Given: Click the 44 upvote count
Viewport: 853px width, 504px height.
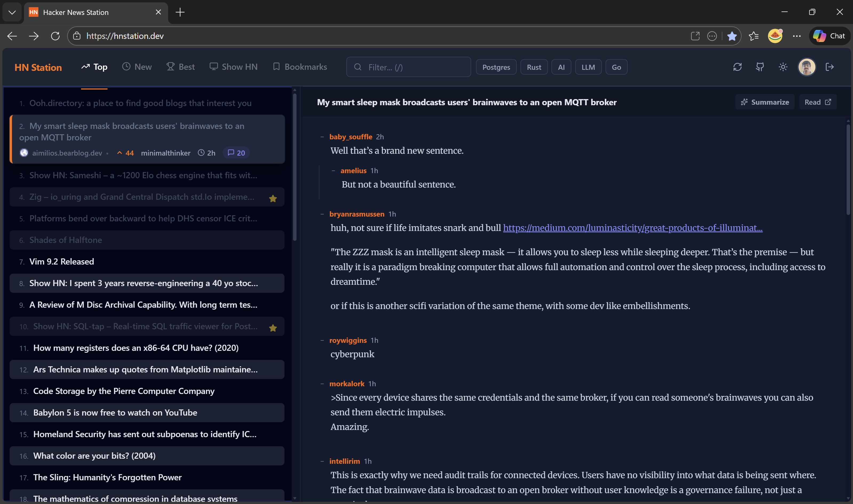Looking at the screenshot, I should pyautogui.click(x=125, y=153).
